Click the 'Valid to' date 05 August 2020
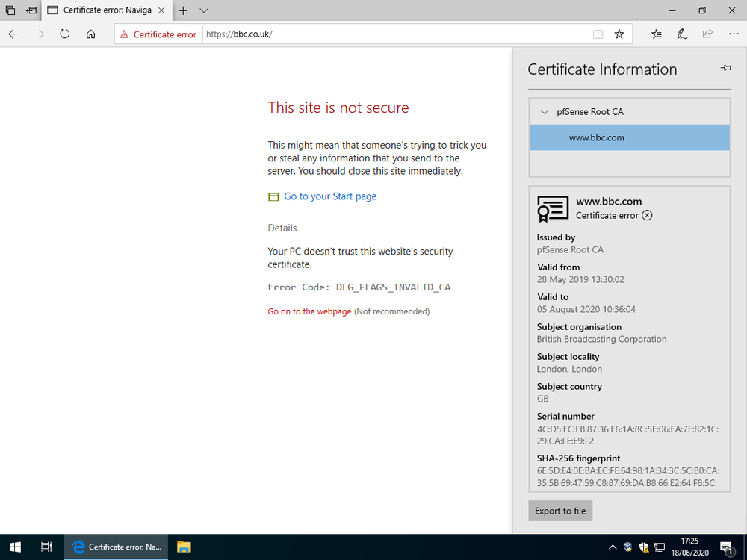Viewport: 747px width, 560px height. coord(586,309)
